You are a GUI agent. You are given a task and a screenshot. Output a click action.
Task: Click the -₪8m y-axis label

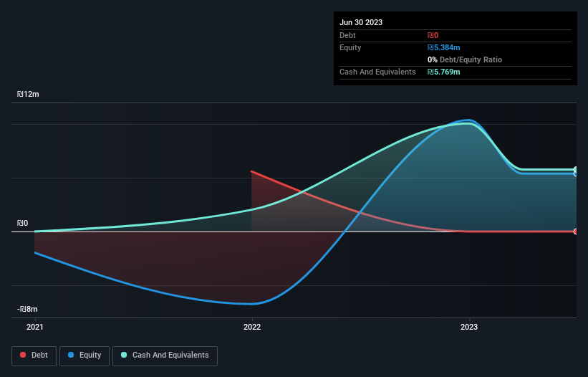pyautogui.click(x=27, y=309)
